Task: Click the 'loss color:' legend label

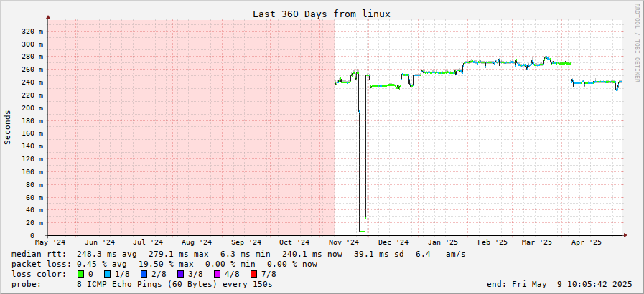Action: (39, 274)
